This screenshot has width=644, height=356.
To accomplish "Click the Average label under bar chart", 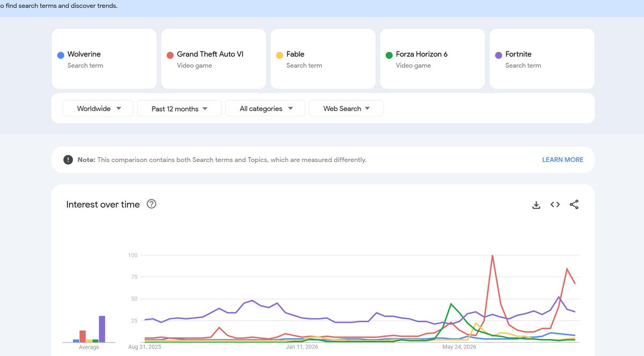I will 89,347.
